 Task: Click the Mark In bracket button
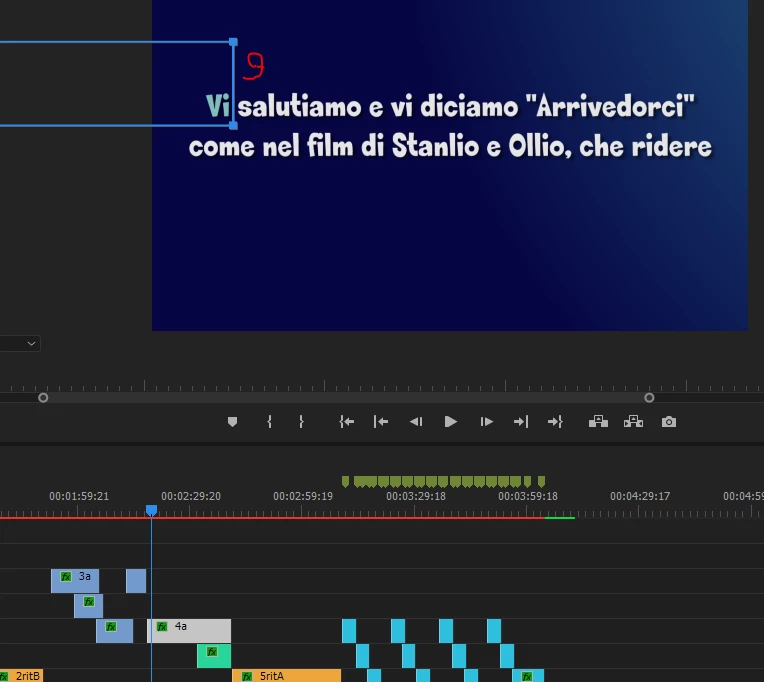click(269, 422)
